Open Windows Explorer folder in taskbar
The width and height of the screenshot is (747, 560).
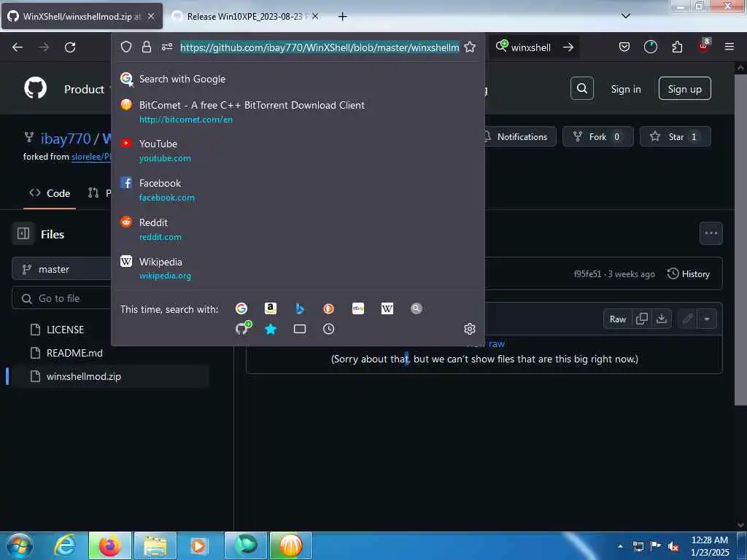click(x=155, y=545)
